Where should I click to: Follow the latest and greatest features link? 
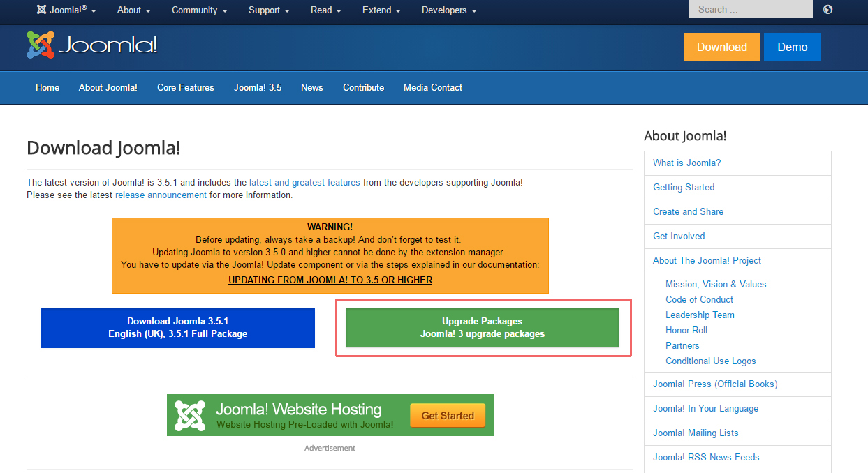click(x=304, y=182)
